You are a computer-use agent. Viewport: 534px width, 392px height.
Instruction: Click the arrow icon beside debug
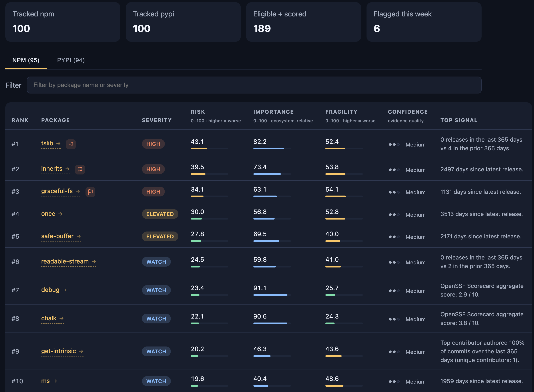pyautogui.click(x=65, y=290)
